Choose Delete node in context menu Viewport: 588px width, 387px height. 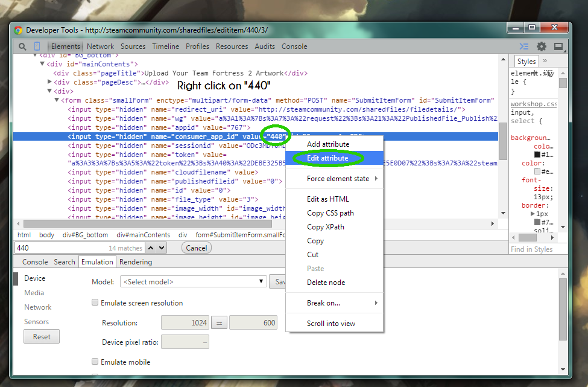[x=335, y=283]
